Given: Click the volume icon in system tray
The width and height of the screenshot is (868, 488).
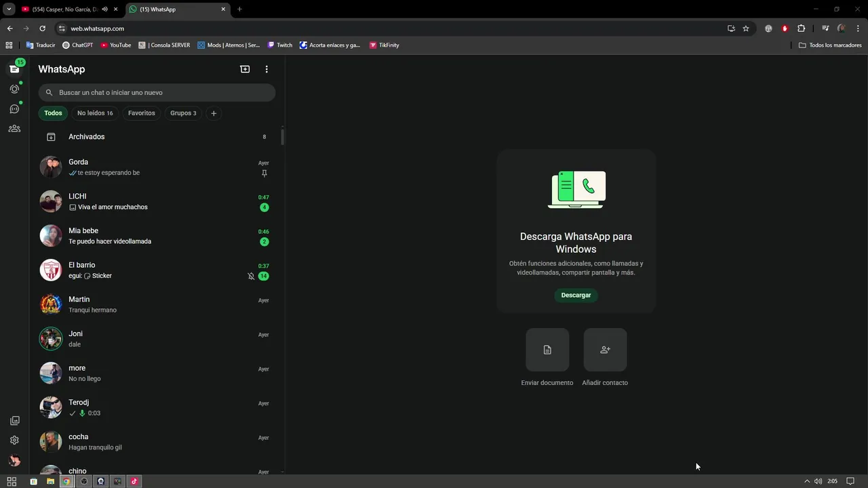Looking at the screenshot, I should click(x=818, y=481).
